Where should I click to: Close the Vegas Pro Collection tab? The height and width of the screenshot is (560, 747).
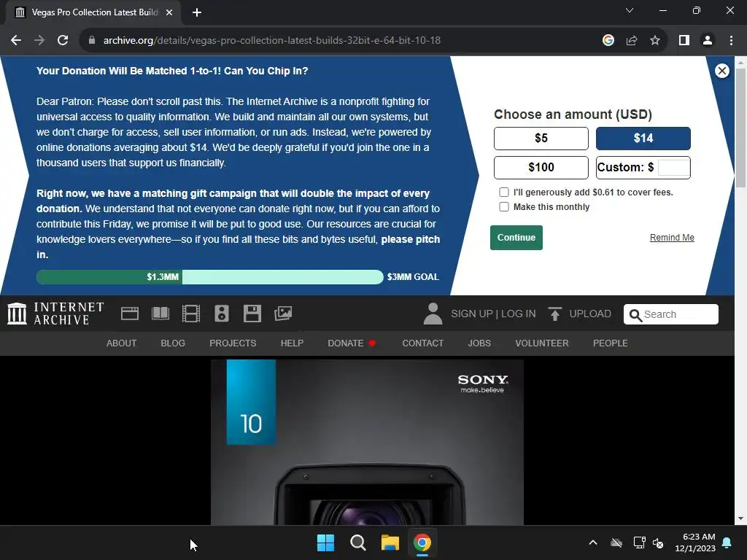[169, 12]
